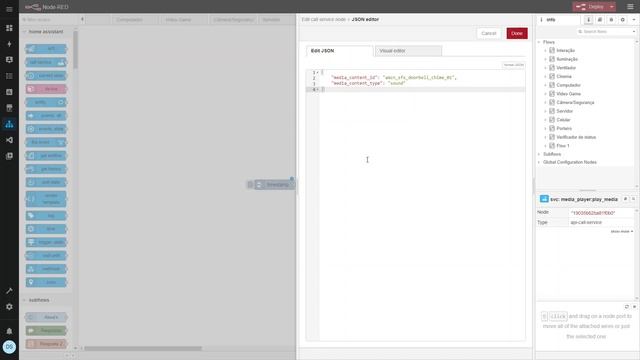Click the Node-RED logo in header
640x360 pixels.
pyautogui.click(x=47, y=7)
